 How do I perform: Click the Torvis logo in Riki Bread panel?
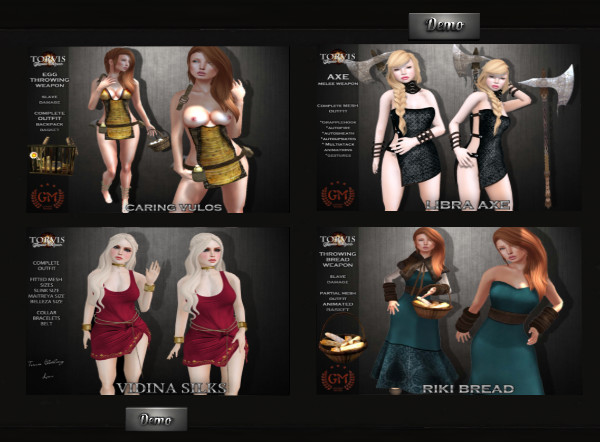[x=338, y=239]
